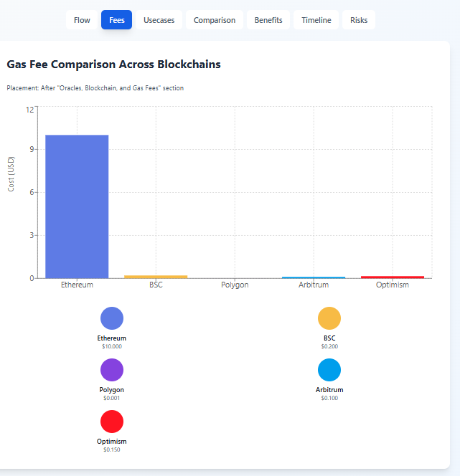Image resolution: width=460 pixels, height=476 pixels.
Task: Click the blue Ethereum legend circle
Action: click(112, 318)
